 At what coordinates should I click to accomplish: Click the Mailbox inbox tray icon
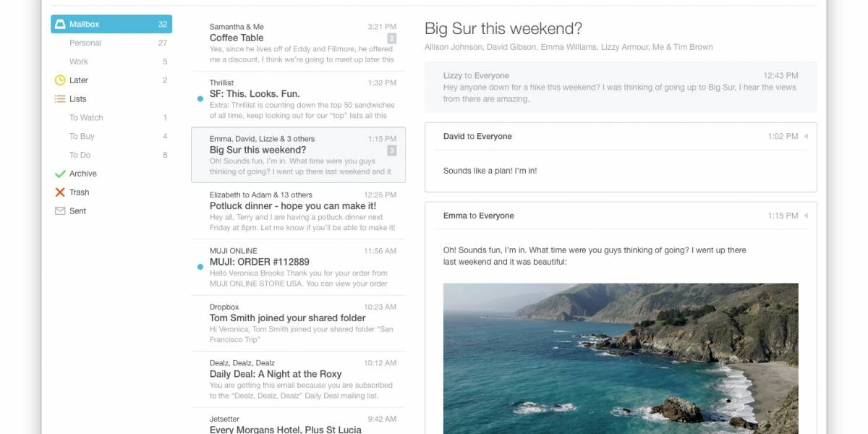(60, 24)
